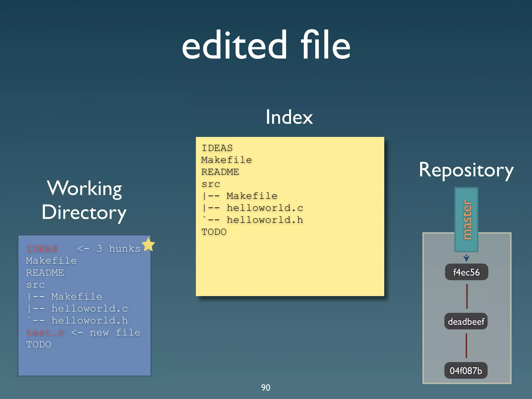Click src folder in Working Directory

tap(36, 285)
